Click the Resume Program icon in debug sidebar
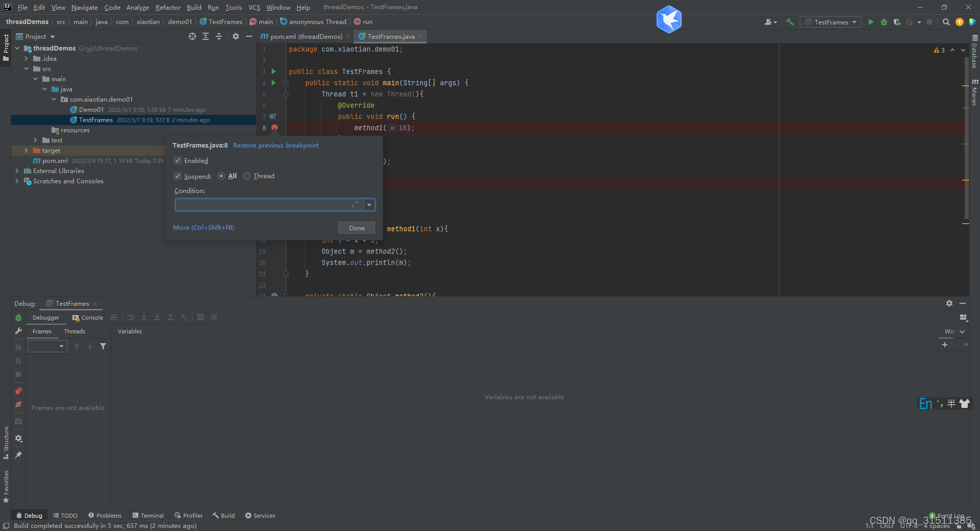The width and height of the screenshot is (980, 531). tap(18, 347)
